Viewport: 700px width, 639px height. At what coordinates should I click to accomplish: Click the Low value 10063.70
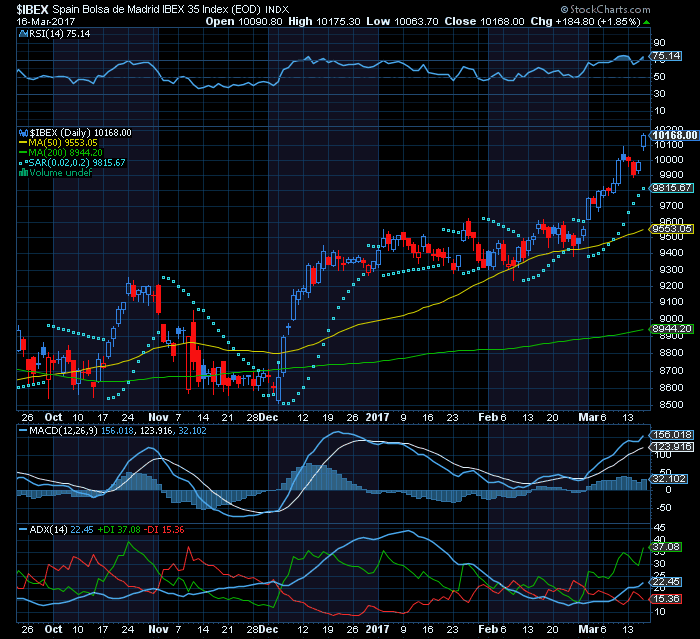tap(417, 21)
